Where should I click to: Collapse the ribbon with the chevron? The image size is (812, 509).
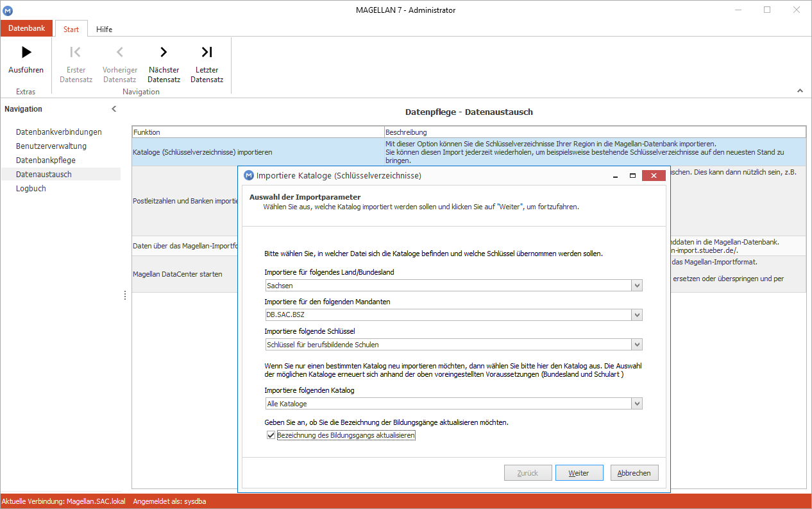(799, 91)
